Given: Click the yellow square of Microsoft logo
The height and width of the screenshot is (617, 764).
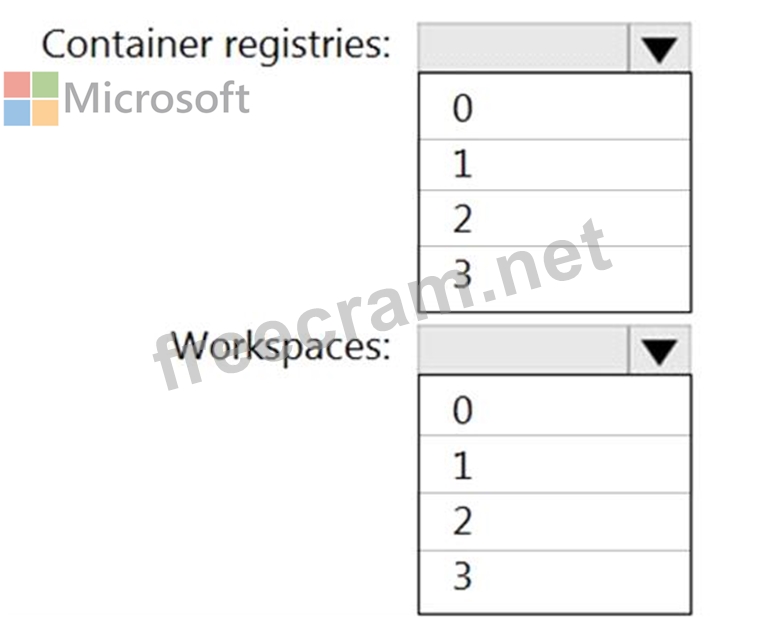Looking at the screenshot, I should click(45, 112).
